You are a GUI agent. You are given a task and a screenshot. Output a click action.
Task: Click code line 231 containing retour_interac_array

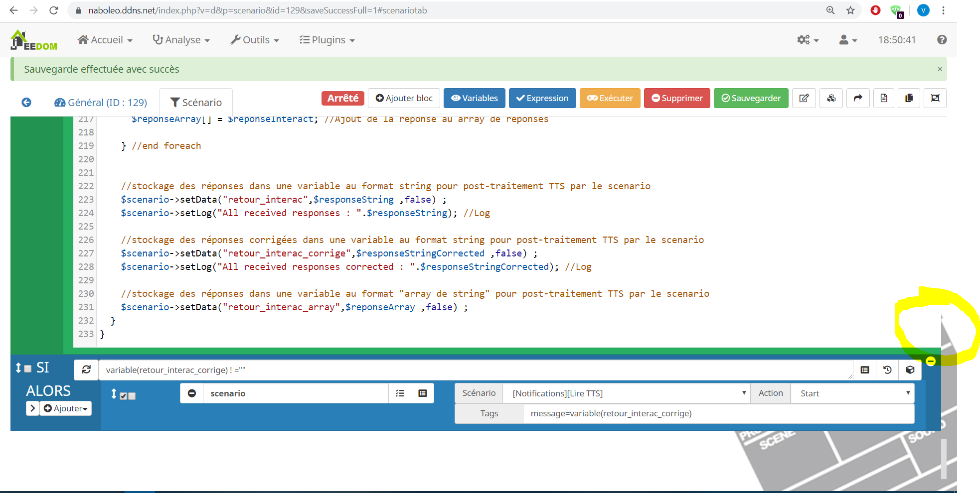[294, 307]
